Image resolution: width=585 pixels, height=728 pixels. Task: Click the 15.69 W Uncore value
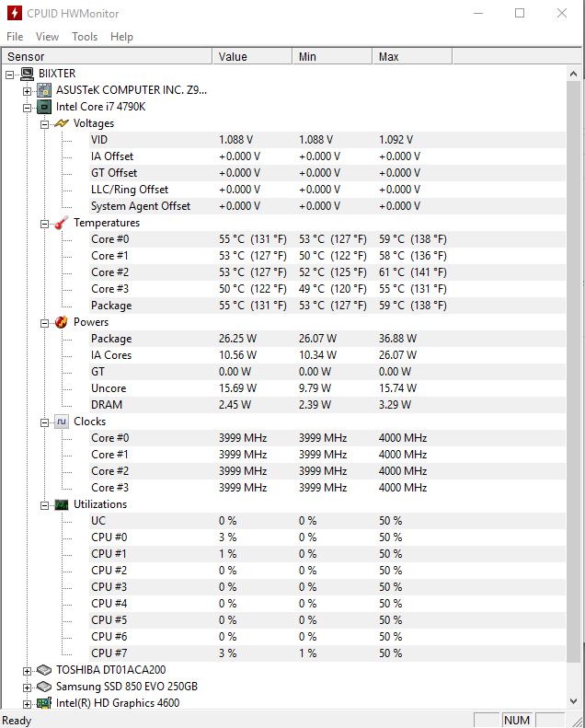coord(237,388)
